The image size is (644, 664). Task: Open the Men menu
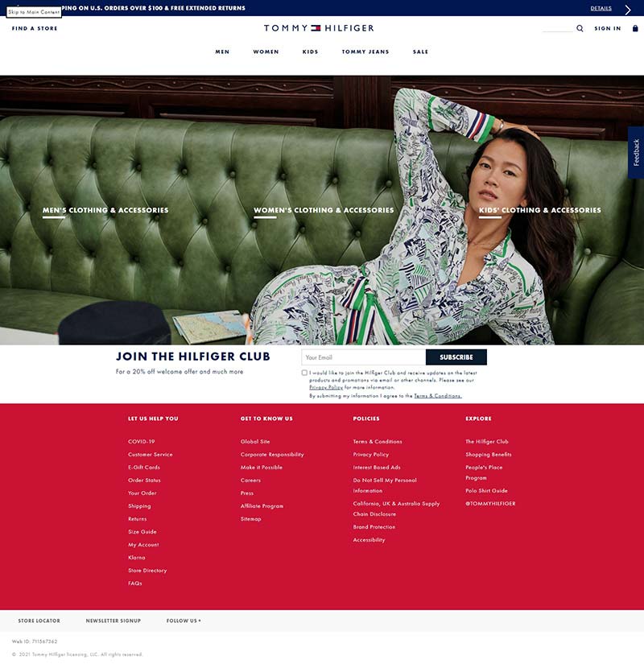(222, 52)
